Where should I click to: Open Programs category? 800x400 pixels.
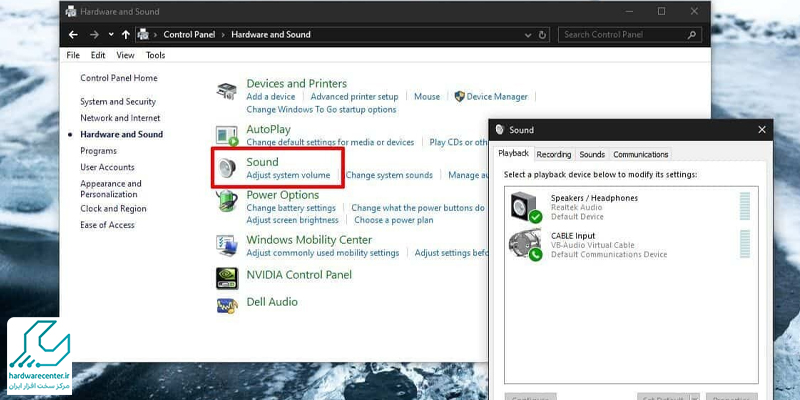(98, 151)
